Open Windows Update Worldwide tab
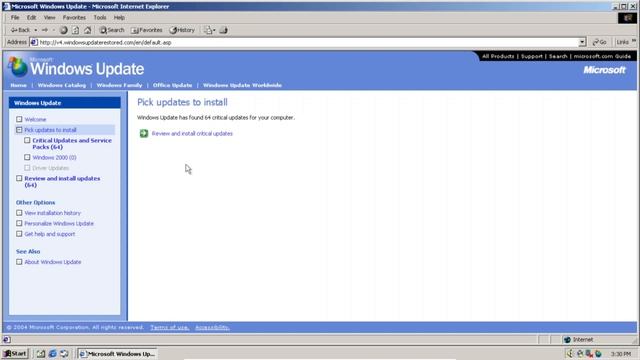This screenshot has height=360, width=640. pyautogui.click(x=242, y=85)
